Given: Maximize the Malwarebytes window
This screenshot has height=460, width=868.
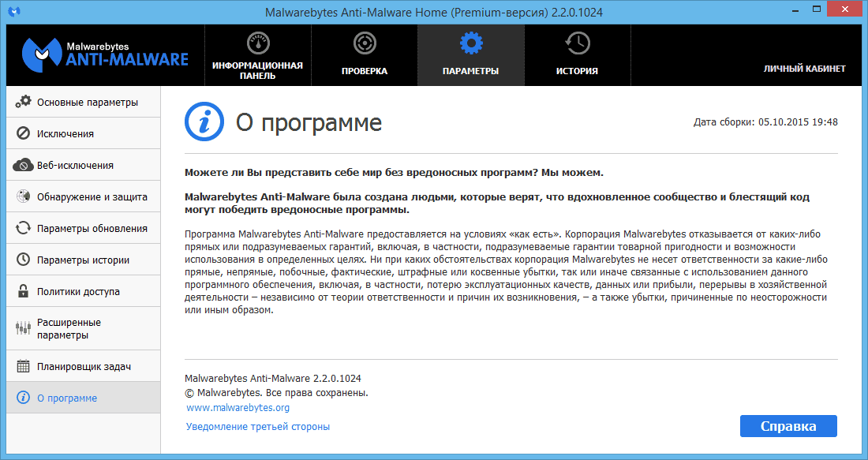Looking at the screenshot, I should pos(817,9).
